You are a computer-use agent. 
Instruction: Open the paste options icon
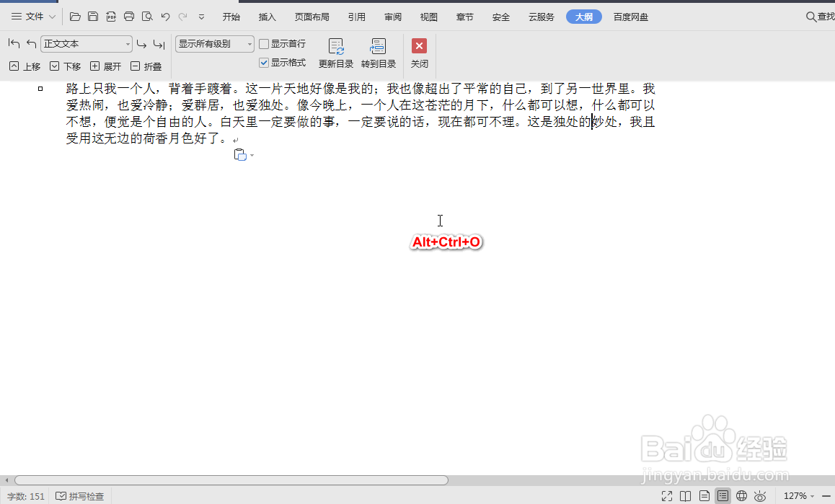point(240,155)
